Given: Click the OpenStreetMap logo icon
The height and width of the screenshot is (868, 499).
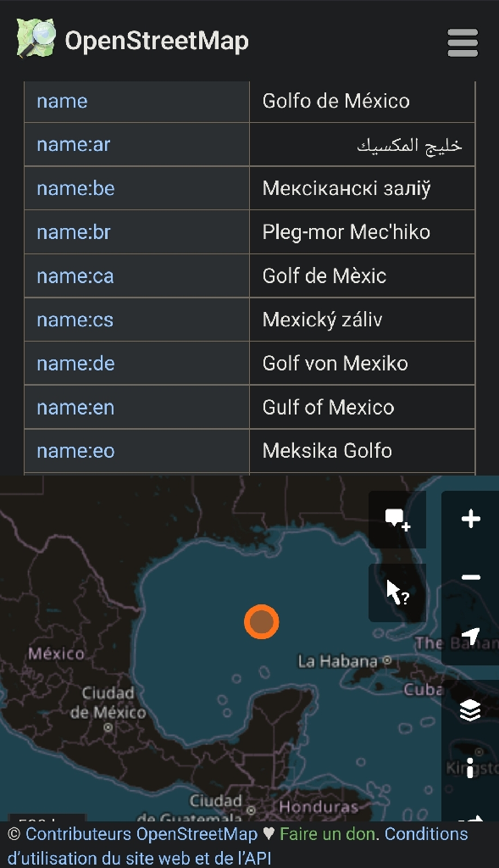Looking at the screenshot, I should coord(36,38).
